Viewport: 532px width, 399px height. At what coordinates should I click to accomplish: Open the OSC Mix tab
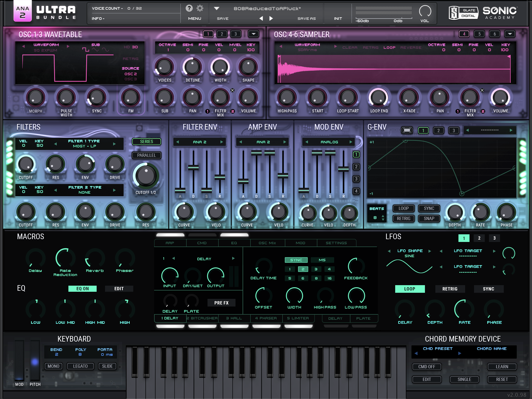coord(267,243)
